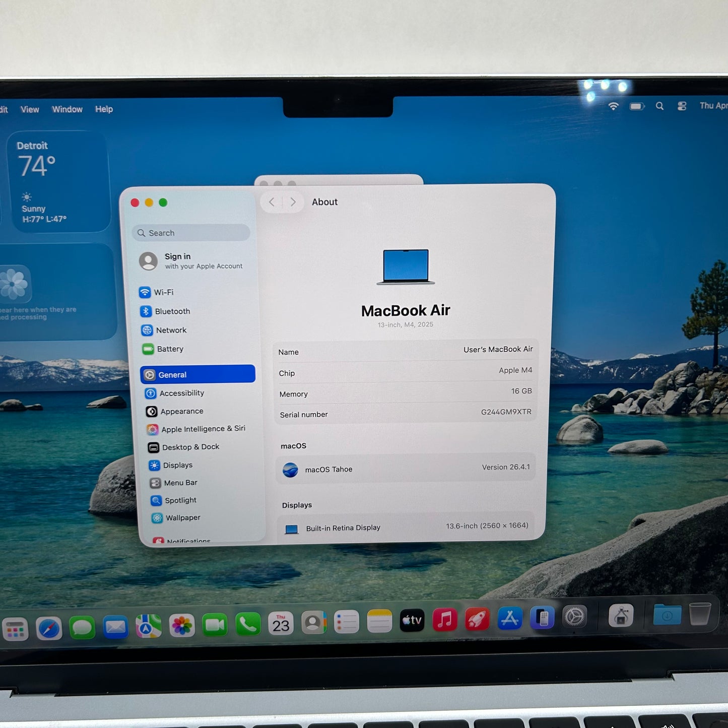Open the View menu
Screen dimensions: 728x728
(x=30, y=109)
